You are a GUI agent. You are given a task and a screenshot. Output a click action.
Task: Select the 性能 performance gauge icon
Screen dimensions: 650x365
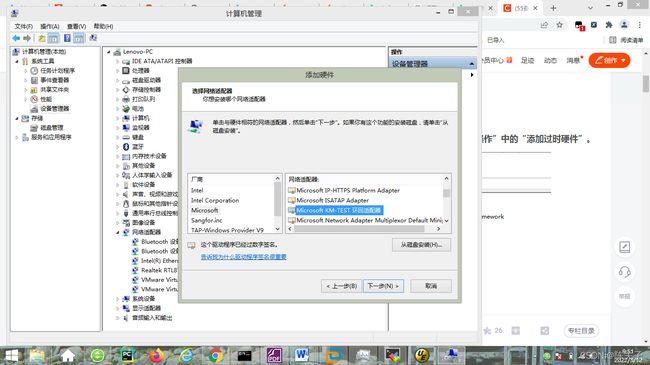coord(34,99)
